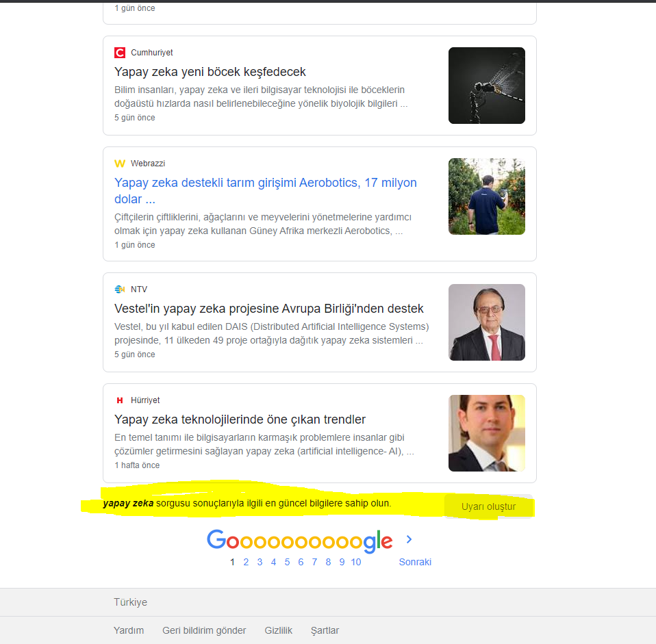Click the dragonfly thumbnail image
Viewport: 656px width, 644px height.
(x=487, y=85)
